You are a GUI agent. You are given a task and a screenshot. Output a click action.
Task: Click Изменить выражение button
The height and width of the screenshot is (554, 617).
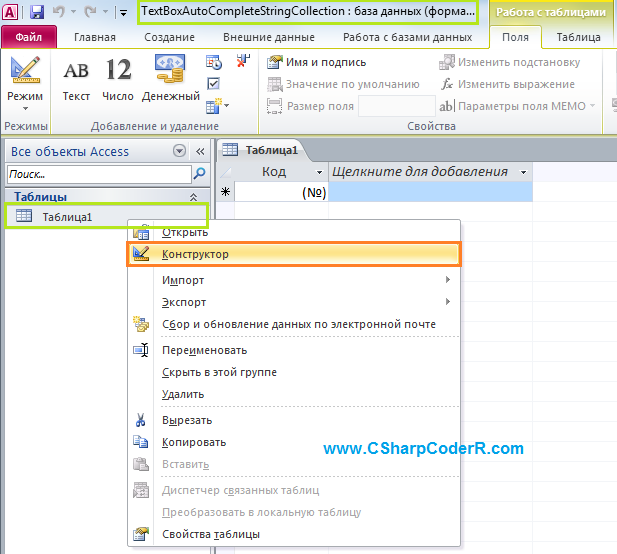tap(508, 84)
